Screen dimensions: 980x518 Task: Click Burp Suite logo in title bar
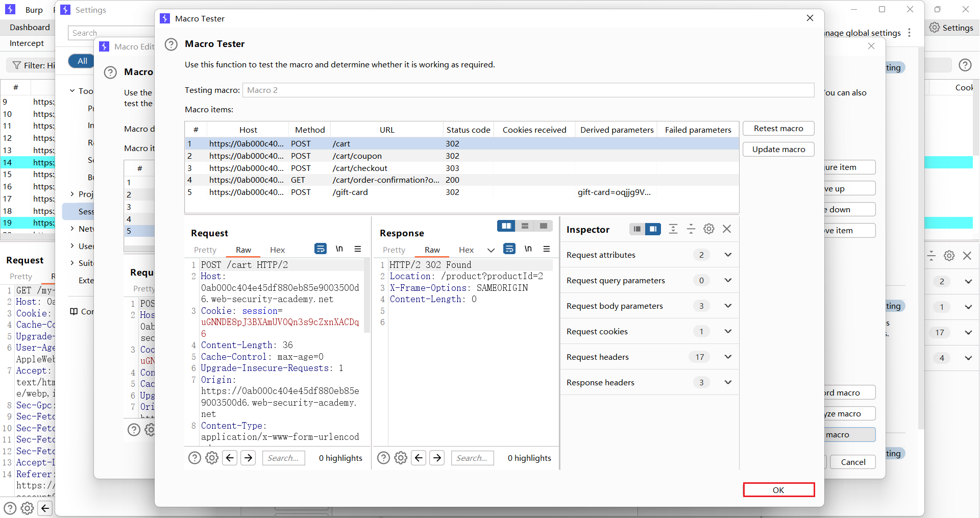[x=10, y=10]
